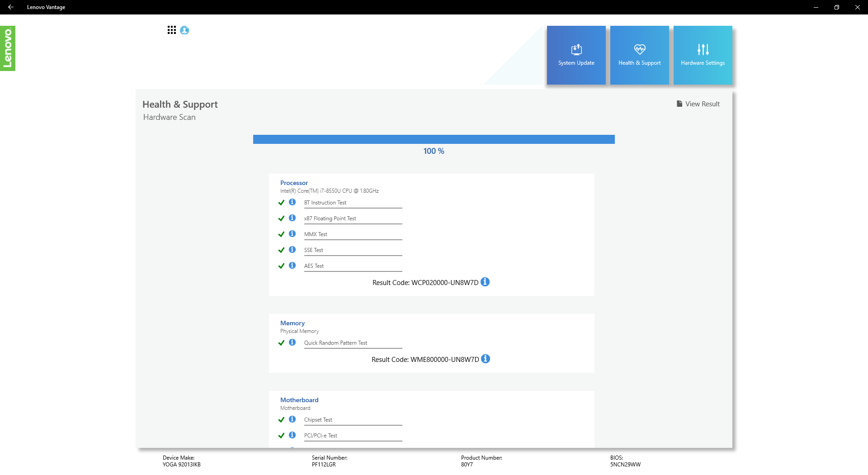This screenshot has width=868, height=475.
Task: Click PCI/PCI-e Test passed checkmark
Action: click(281, 436)
